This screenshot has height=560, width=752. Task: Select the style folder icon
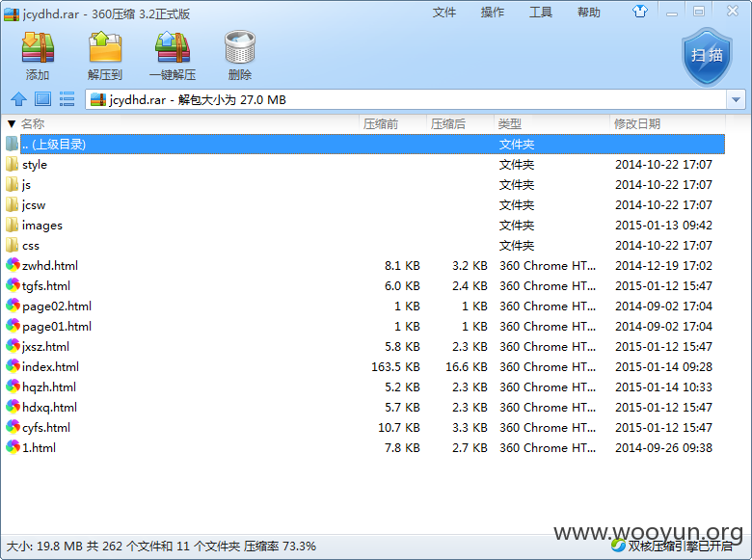[13, 165]
